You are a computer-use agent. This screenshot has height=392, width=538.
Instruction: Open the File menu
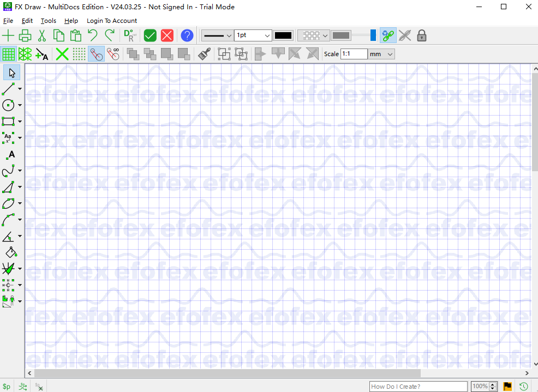click(x=8, y=21)
